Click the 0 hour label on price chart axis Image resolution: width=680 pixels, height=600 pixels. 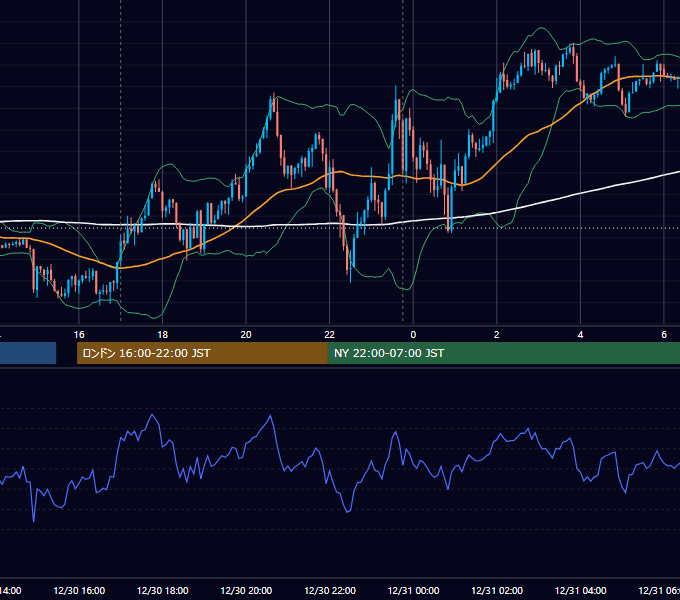[x=413, y=335]
